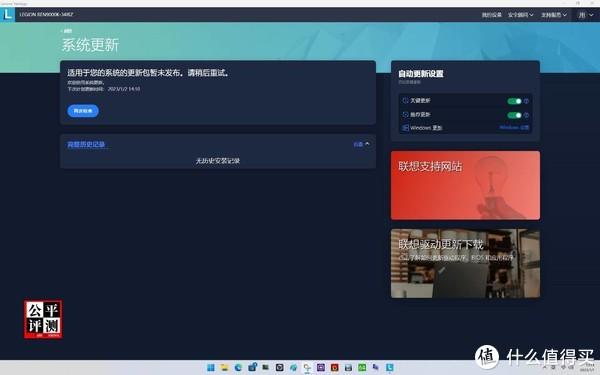The height and width of the screenshot is (375, 600).
Task: Expand the 安全防护 dropdown menu
Action: pos(520,15)
